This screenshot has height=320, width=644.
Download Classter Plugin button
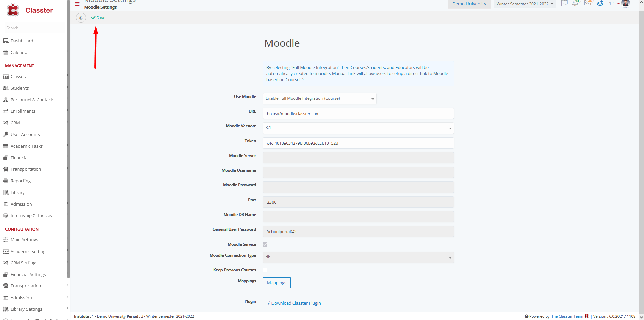294,303
